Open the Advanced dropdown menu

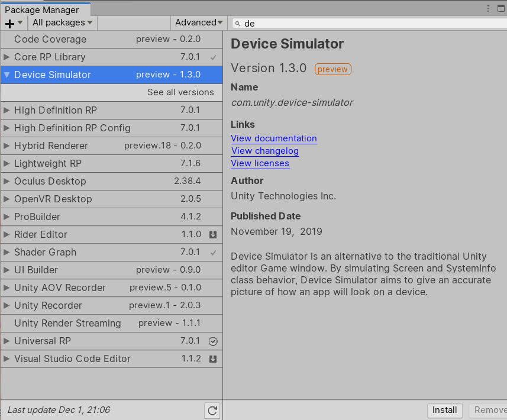[199, 22]
